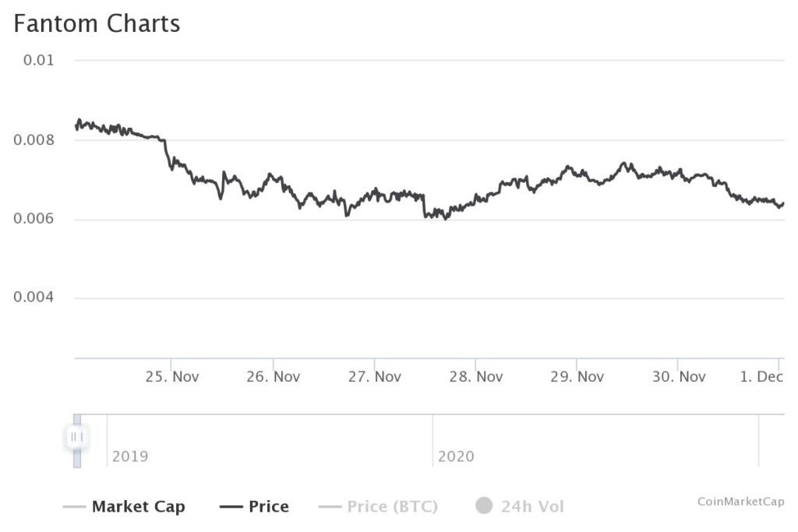This screenshot has width=798, height=532.
Task: Click the navigator range handle
Action: 76,437
